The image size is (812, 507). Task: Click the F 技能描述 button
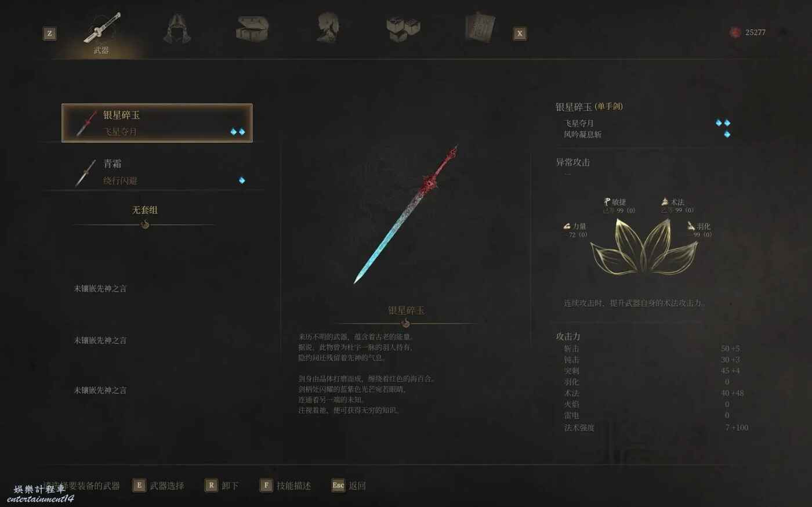click(x=285, y=486)
